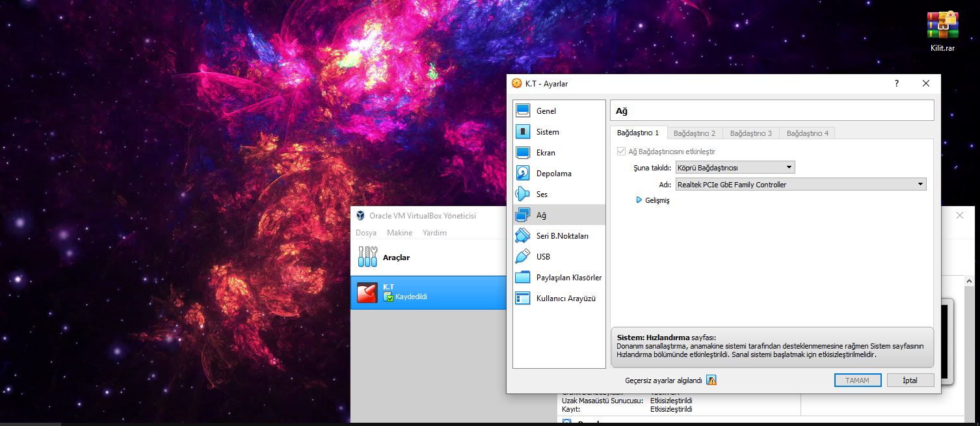
Task: Click the help question mark button
Action: point(897,83)
